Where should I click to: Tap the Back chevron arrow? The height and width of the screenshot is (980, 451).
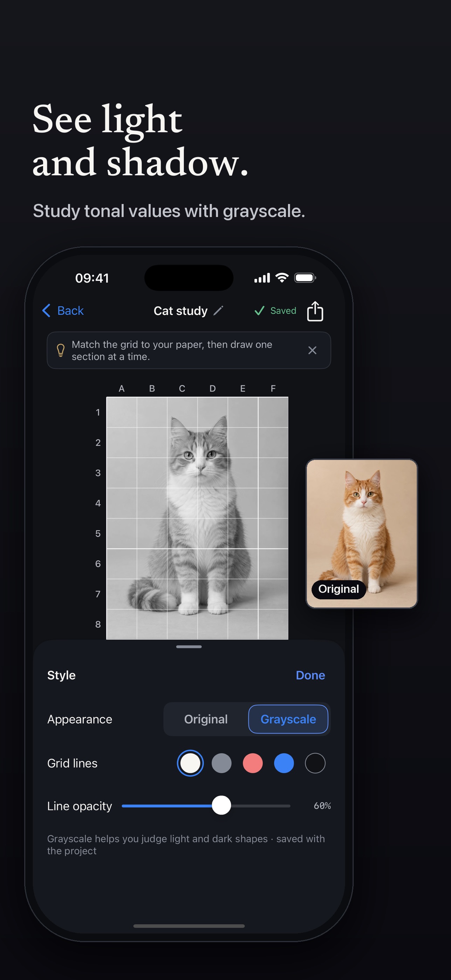point(46,311)
